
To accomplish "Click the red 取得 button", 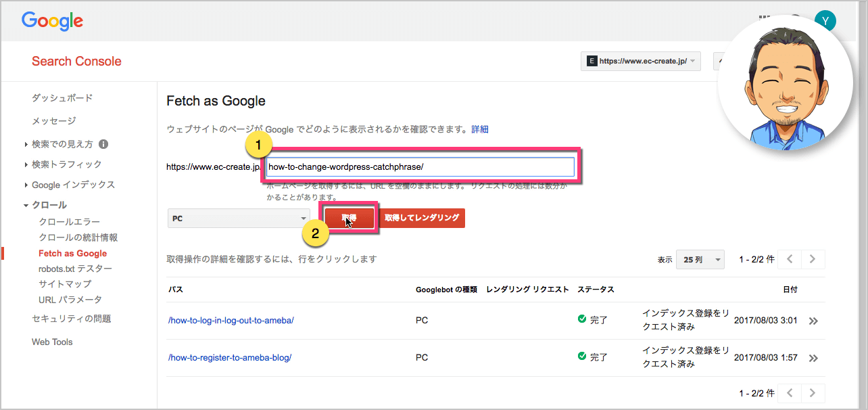I will (x=349, y=218).
